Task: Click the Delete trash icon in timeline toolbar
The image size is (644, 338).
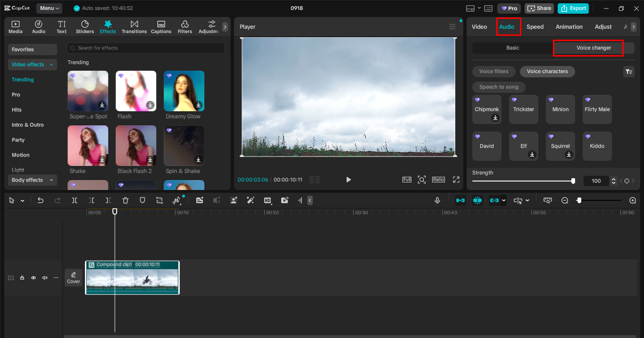Action: click(125, 200)
